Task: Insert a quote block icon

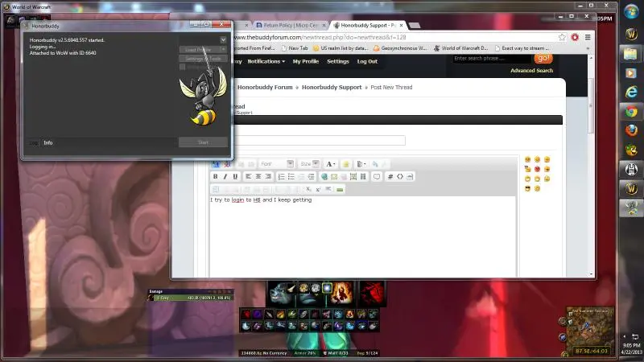Action: [x=377, y=176]
